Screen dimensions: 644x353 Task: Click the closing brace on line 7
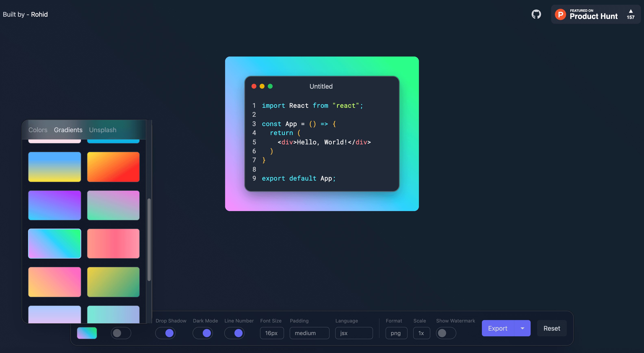pyautogui.click(x=264, y=160)
